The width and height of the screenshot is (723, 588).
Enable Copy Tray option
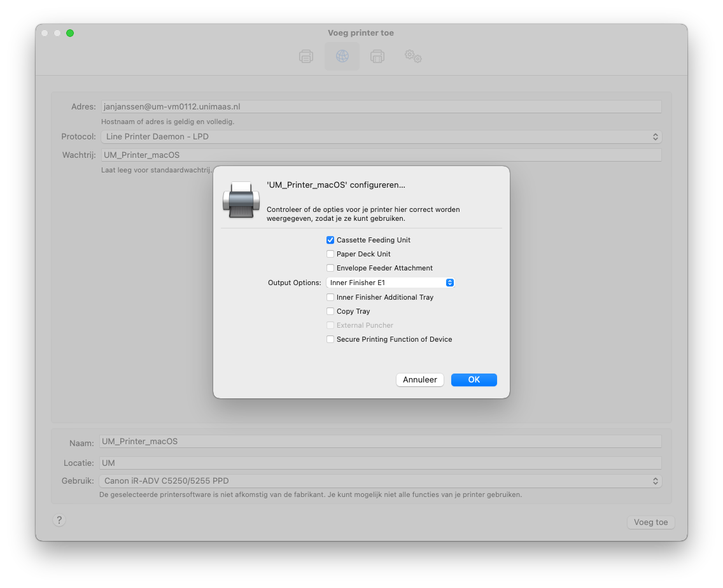pos(330,311)
